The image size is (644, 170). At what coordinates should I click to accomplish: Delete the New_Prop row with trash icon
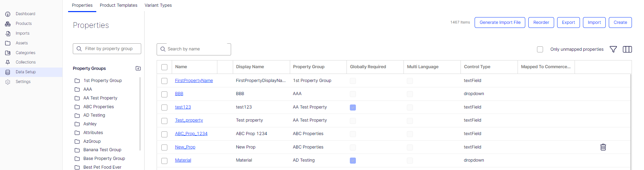point(603,147)
